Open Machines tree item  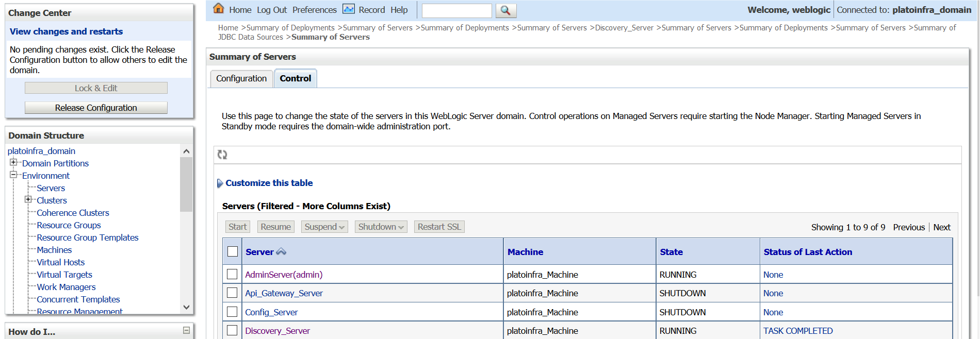55,250
